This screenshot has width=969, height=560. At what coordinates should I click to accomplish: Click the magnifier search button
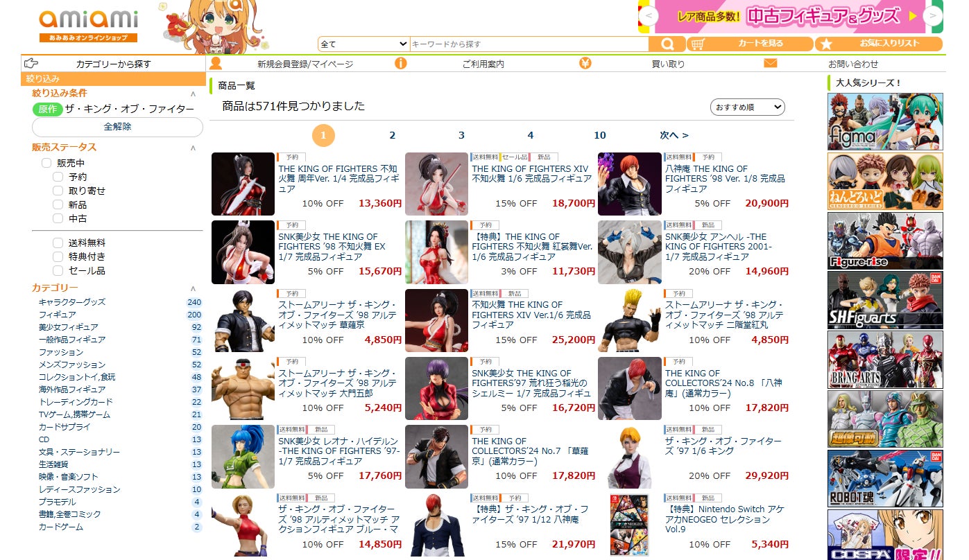[x=667, y=44]
